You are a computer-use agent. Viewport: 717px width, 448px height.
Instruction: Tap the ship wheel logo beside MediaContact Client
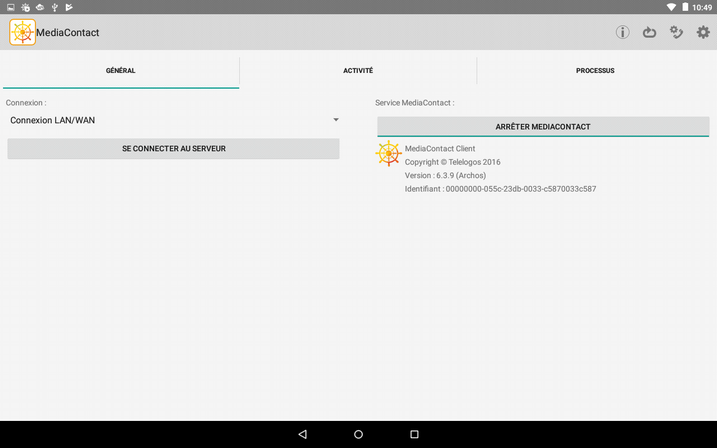388,154
